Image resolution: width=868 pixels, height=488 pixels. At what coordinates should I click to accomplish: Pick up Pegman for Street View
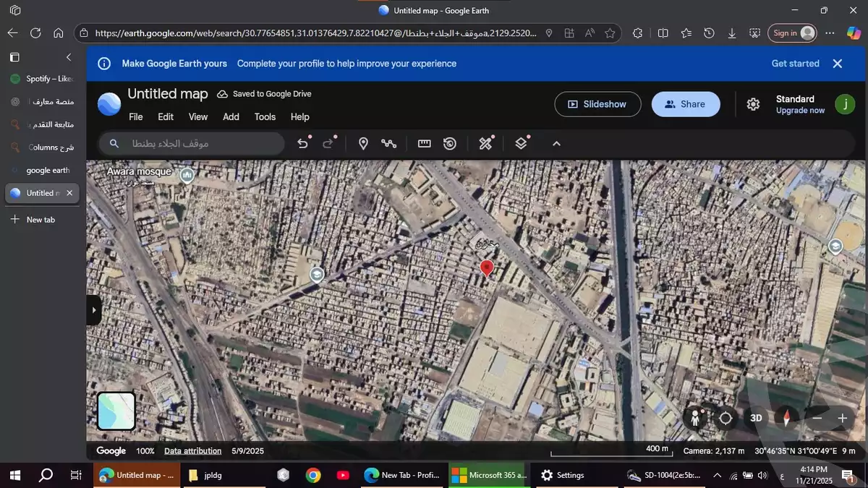(x=695, y=418)
